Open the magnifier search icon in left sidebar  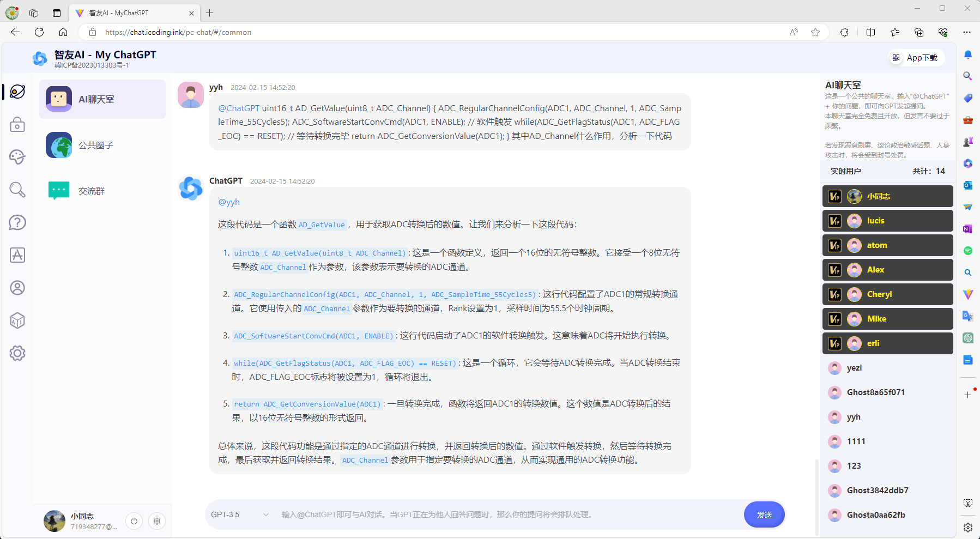coord(17,190)
